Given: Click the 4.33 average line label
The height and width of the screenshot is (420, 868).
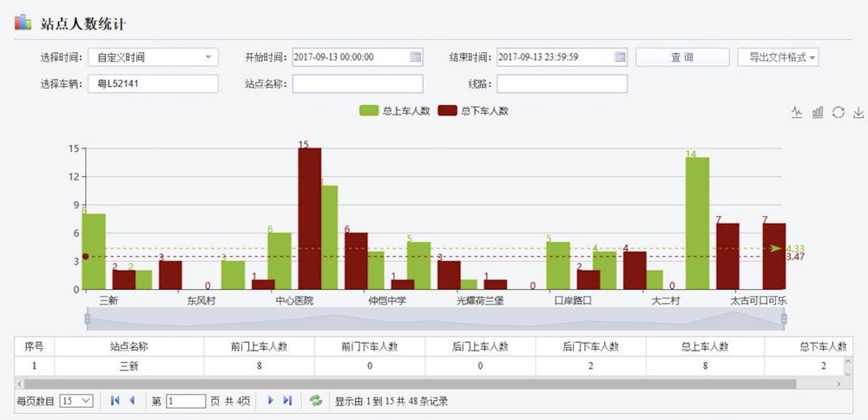Looking at the screenshot, I should [795, 248].
